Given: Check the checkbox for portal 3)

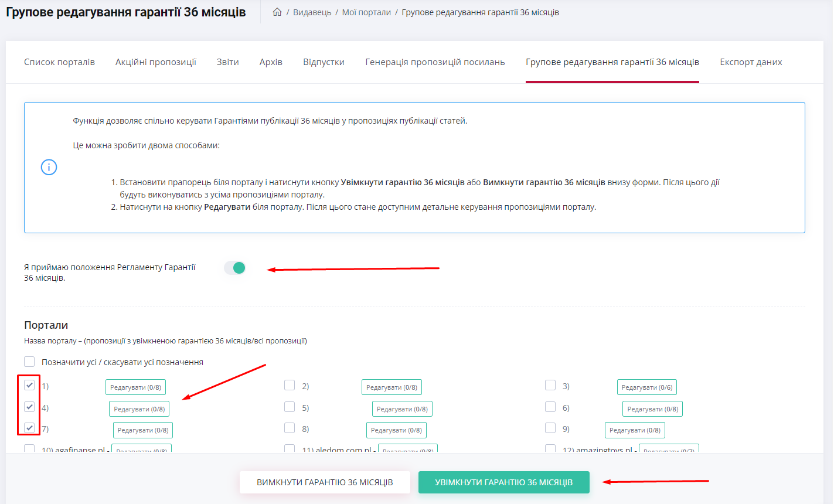Looking at the screenshot, I should pos(550,386).
